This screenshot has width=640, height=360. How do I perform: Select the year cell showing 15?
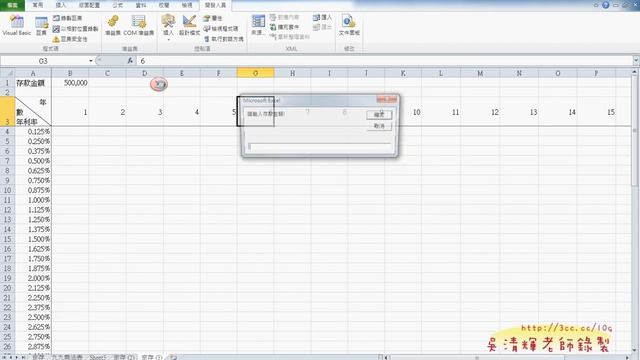(596, 112)
